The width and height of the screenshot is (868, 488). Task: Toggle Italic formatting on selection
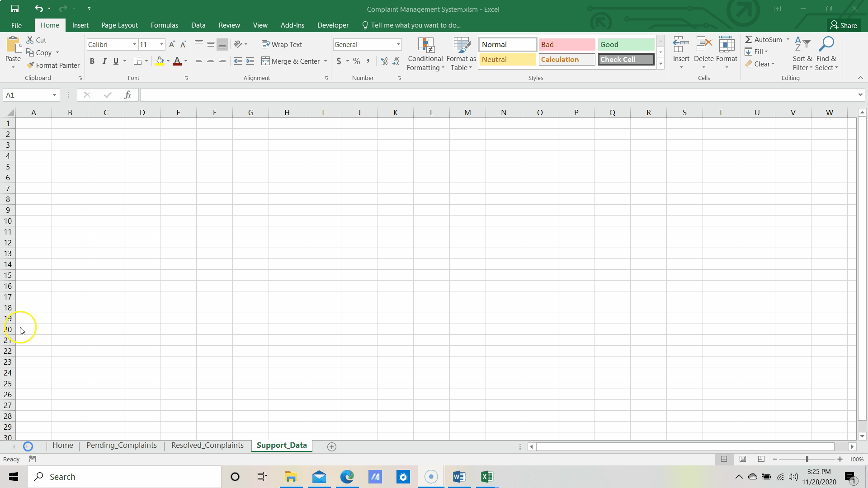(x=104, y=61)
